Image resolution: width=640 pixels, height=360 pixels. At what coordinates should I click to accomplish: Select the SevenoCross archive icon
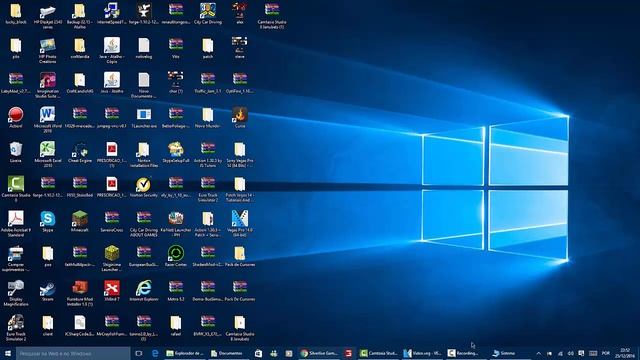[x=112, y=218]
